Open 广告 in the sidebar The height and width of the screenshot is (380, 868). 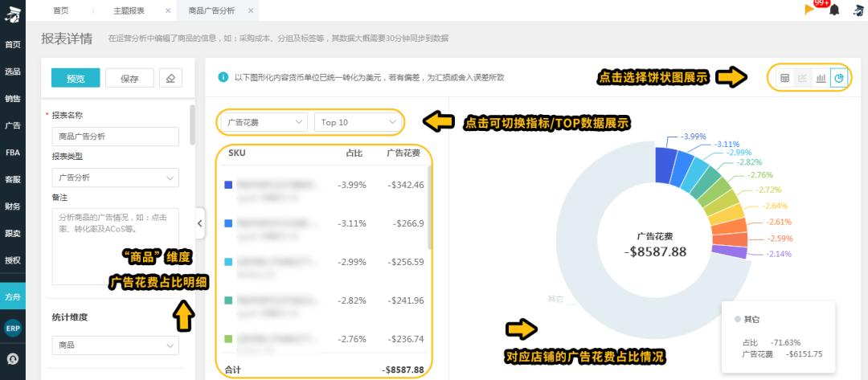(13, 125)
